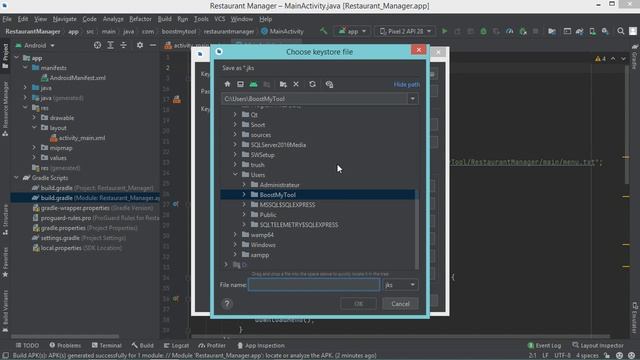
Task: Open the App Inspection tool window
Action: (x=260, y=345)
